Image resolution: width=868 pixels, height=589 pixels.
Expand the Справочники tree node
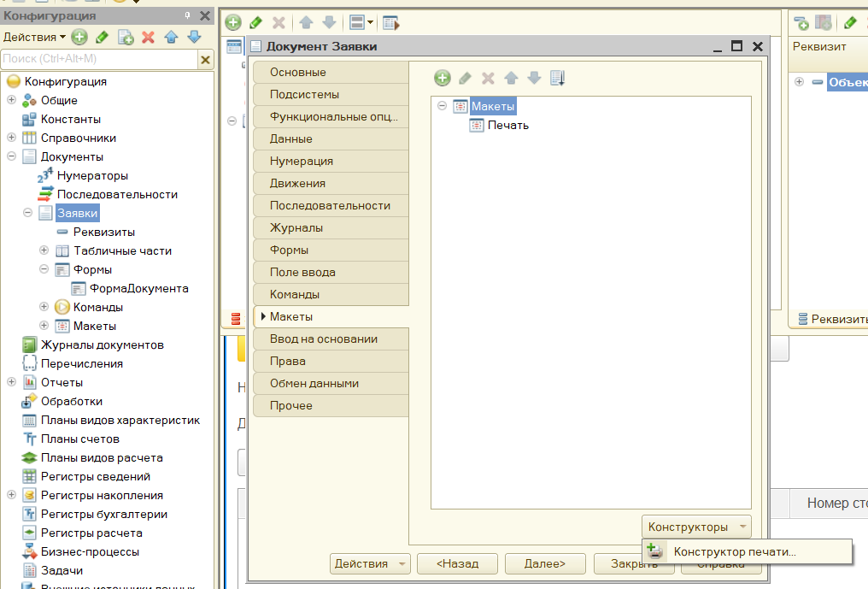(x=12, y=138)
